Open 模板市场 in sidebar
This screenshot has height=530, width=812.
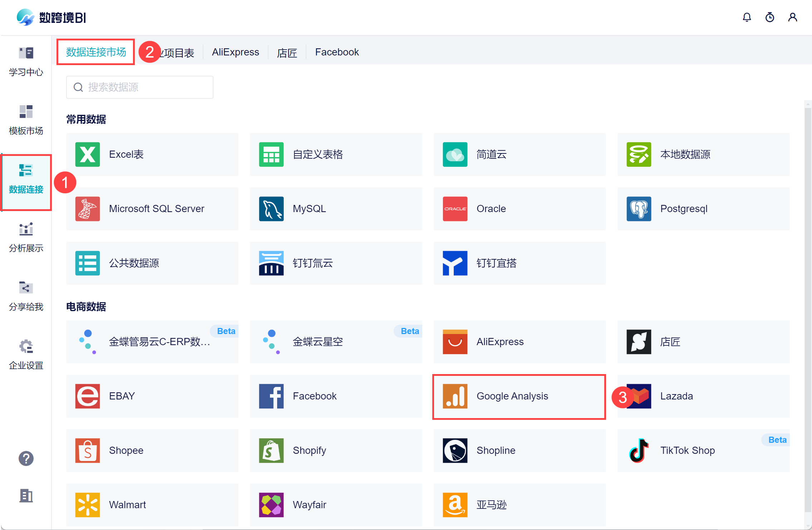click(26, 120)
